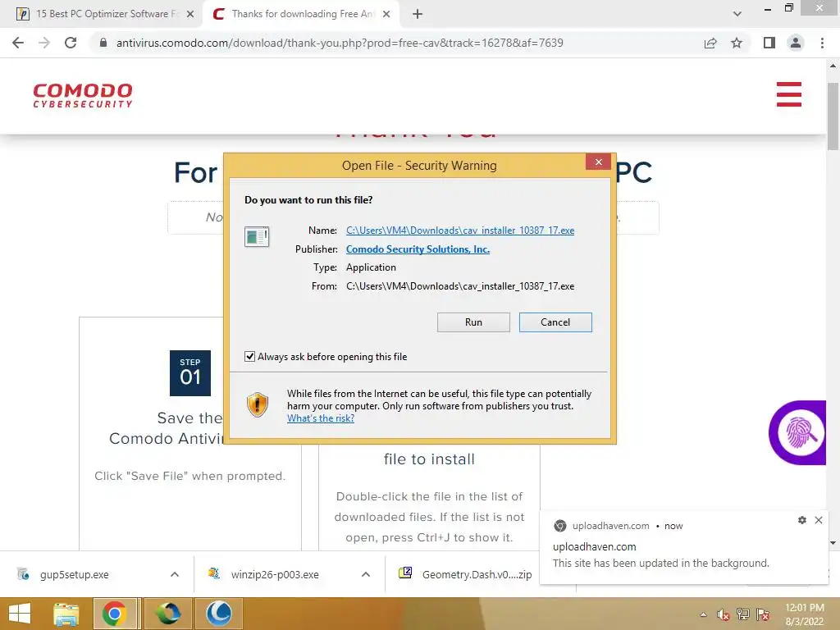840x630 pixels.
Task: Click the network tray icon
Action: (x=743, y=614)
